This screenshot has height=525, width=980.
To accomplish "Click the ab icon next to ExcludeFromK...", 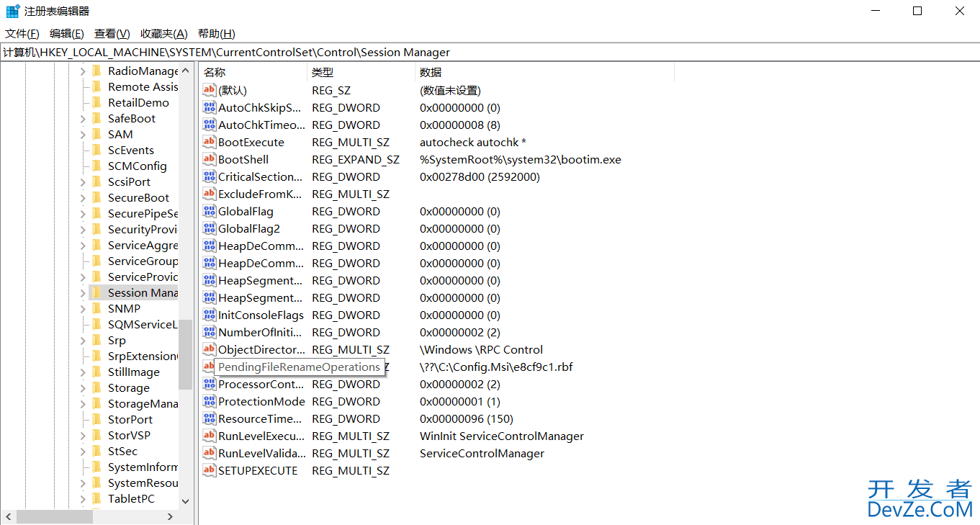I will [x=210, y=194].
